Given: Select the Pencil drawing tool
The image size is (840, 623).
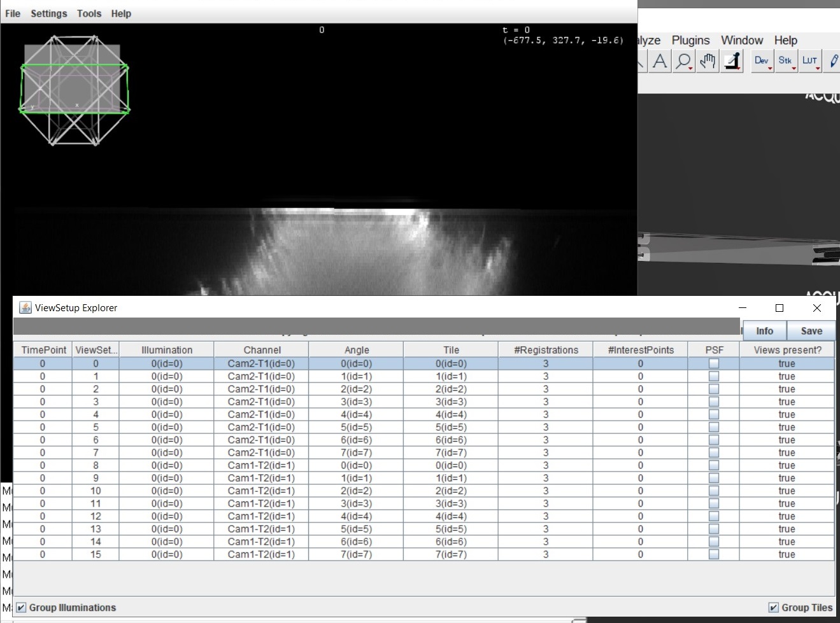Looking at the screenshot, I should pos(834,60).
